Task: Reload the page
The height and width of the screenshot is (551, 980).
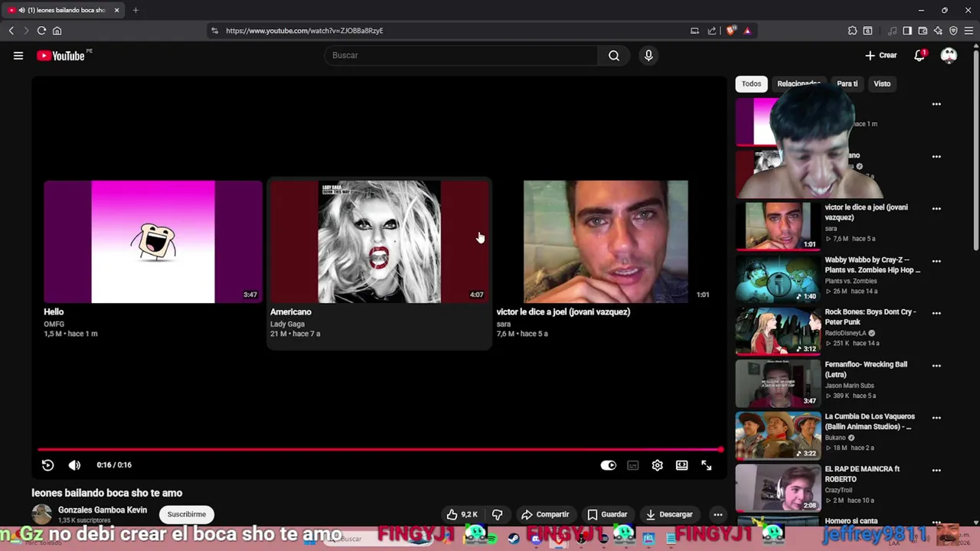Action: pos(41,31)
